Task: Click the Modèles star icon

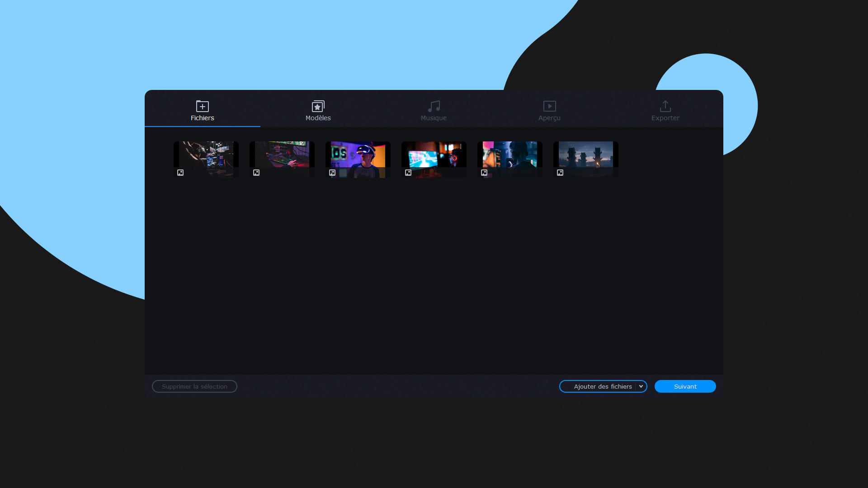Action: [318, 106]
